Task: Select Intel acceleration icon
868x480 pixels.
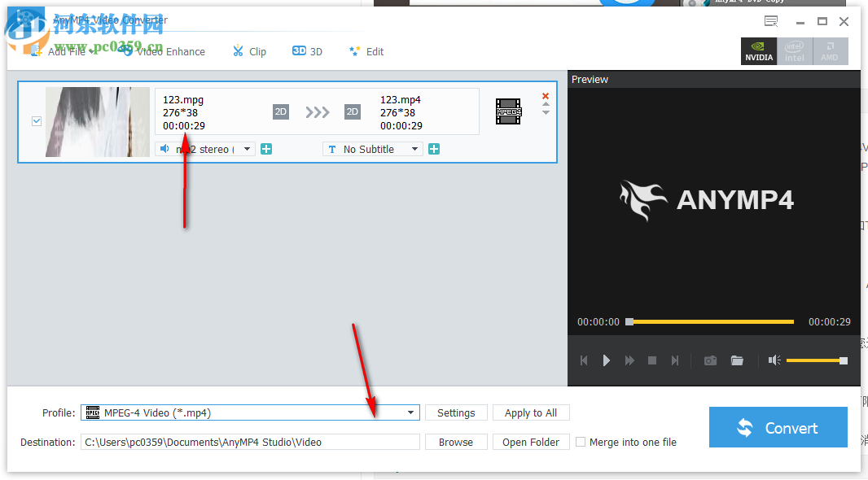Action: tap(795, 51)
